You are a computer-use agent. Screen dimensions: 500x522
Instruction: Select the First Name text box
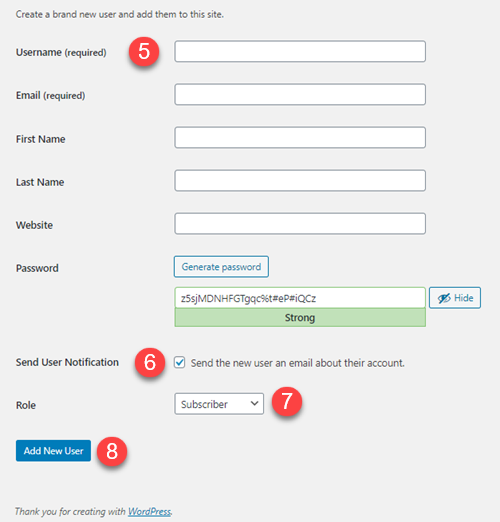point(300,137)
